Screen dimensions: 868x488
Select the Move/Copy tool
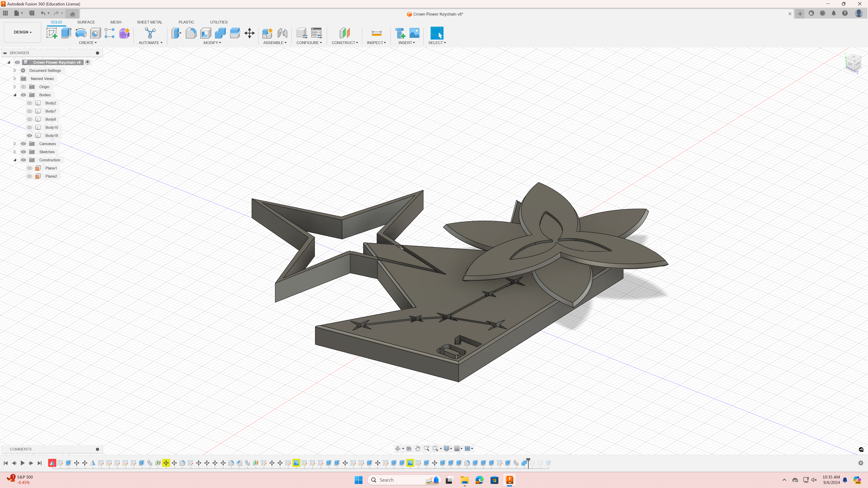249,33
